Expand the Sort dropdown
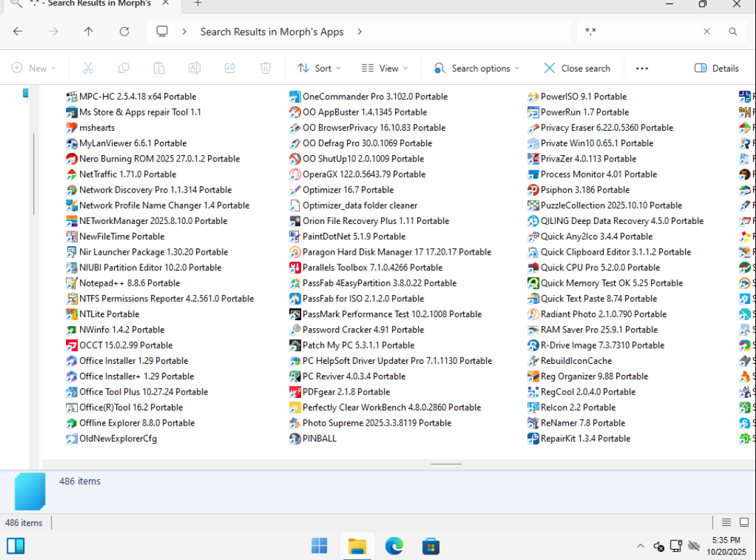This screenshot has width=756, height=560. click(x=319, y=68)
